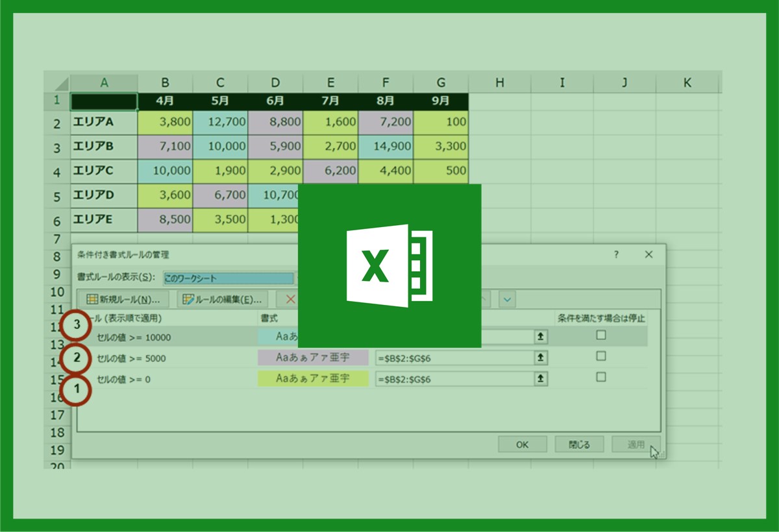779x532 pixels.
Task: Collapse range picker for the >= 0 rule
Action: point(539,379)
